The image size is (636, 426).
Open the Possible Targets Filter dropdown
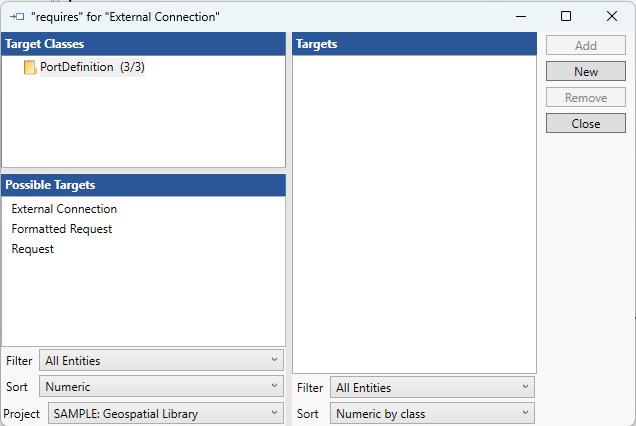pyautogui.click(x=161, y=360)
